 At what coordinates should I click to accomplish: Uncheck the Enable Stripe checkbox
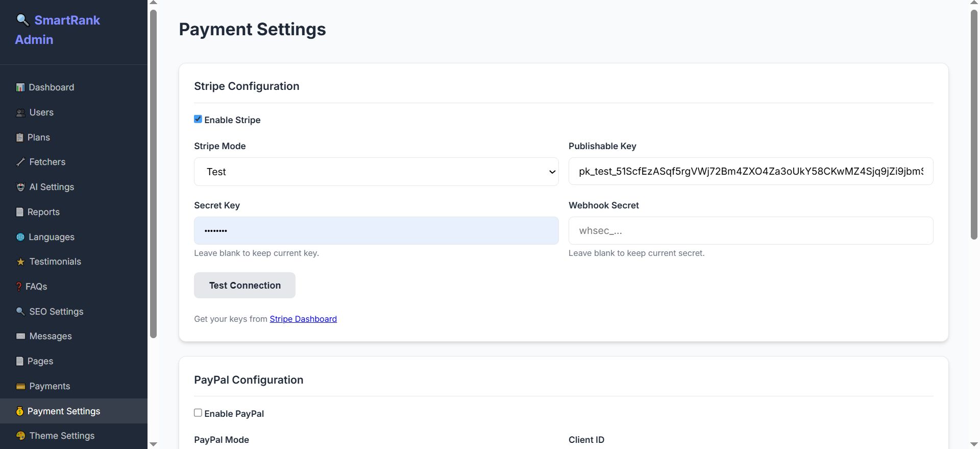[198, 119]
